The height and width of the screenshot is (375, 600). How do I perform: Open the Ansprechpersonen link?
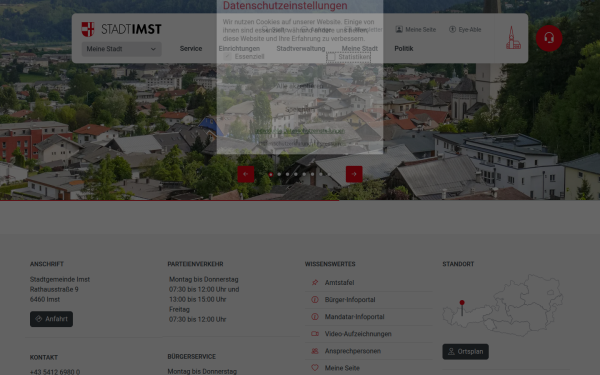click(353, 351)
